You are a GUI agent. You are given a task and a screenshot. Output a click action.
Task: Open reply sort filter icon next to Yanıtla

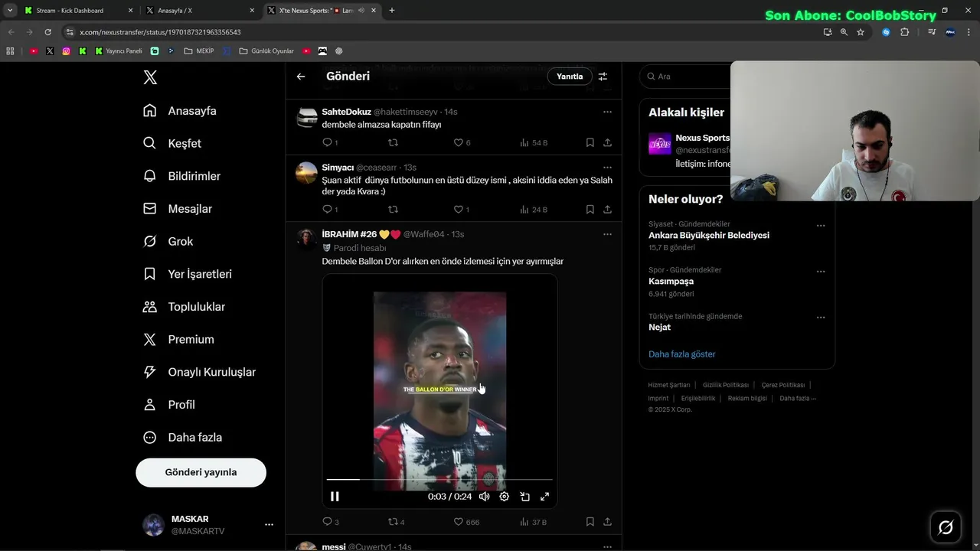pos(603,77)
